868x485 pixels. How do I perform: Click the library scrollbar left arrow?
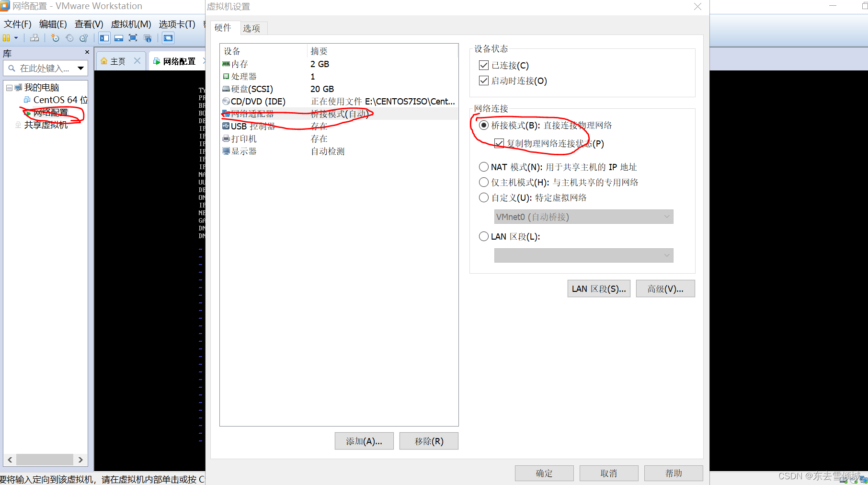[10, 460]
